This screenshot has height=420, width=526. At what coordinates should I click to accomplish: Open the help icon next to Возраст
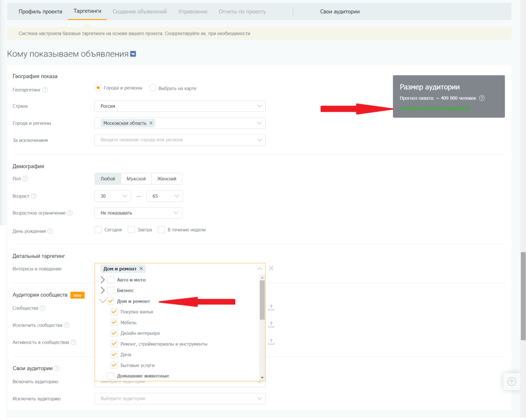point(33,196)
